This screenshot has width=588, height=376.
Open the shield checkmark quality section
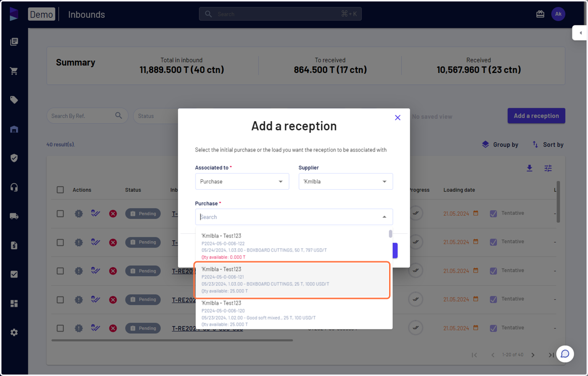click(x=14, y=158)
